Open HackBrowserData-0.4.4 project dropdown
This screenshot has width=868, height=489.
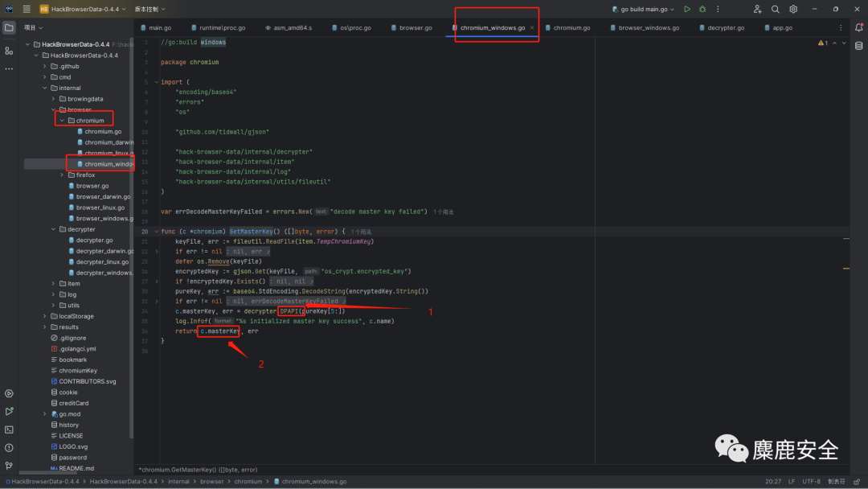click(83, 9)
